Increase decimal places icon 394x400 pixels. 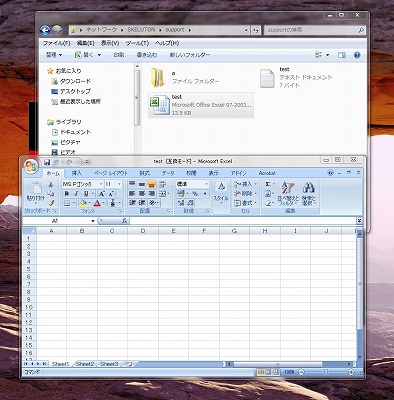click(181, 203)
